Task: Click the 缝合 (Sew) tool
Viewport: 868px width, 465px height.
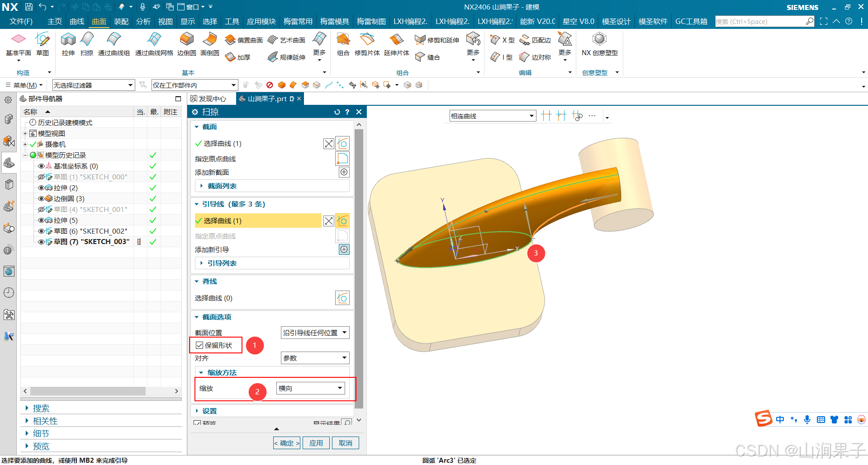Action: [428, 57]
